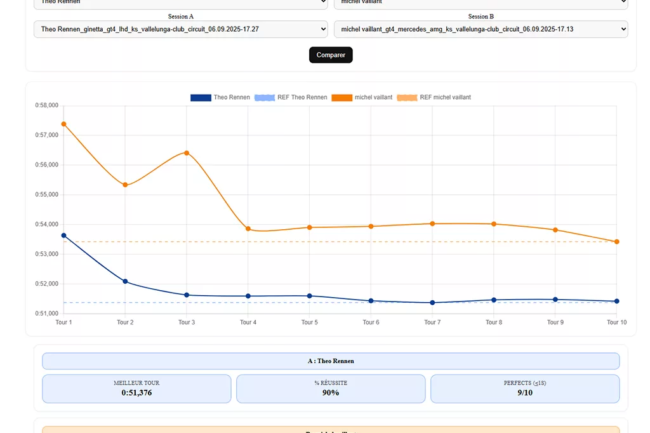Image resolution: width=650 pixels, height=433 pixels.
Task: Click Theo Rennen Tour 6 data point
Action: point(371,301)
